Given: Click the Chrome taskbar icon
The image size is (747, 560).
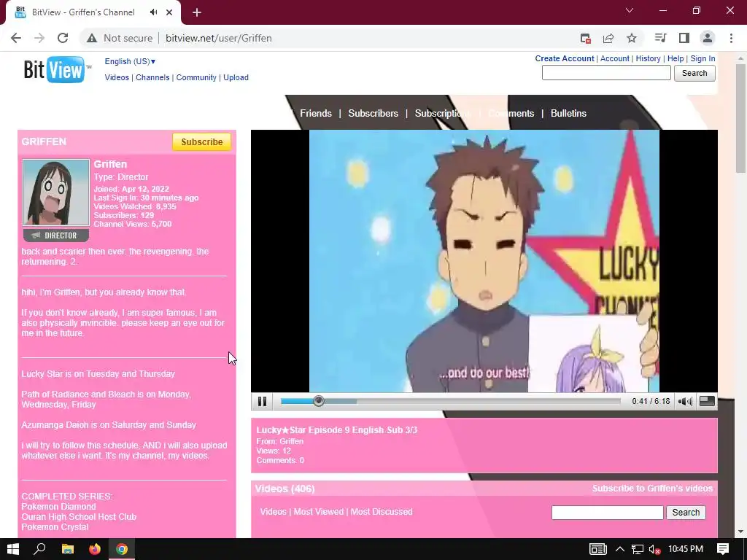Looking at the screenshot, I should coord(122,549).
